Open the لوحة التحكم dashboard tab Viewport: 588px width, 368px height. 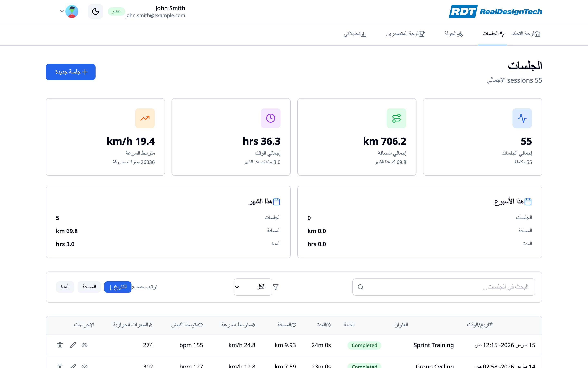tap(526, 34)
